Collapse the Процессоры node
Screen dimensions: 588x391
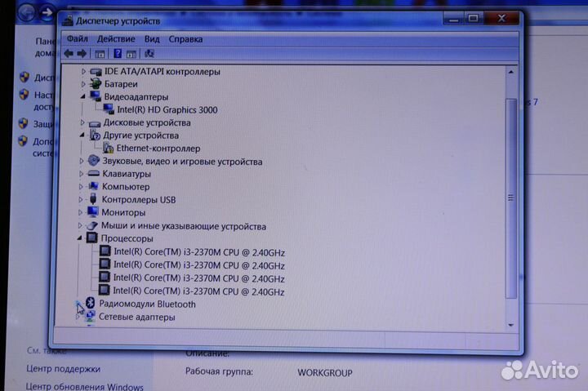click(x=79, y=238)
